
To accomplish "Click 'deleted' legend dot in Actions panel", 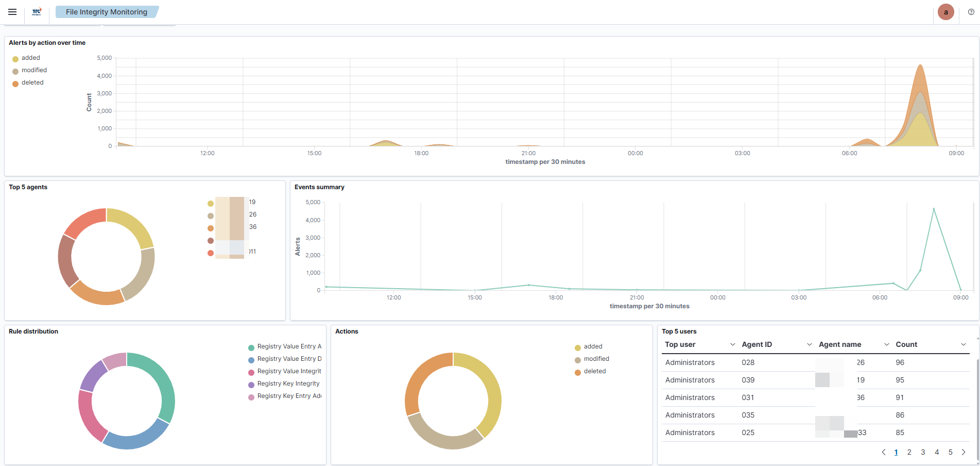I will pyautogui.click(x=578, y=372).
